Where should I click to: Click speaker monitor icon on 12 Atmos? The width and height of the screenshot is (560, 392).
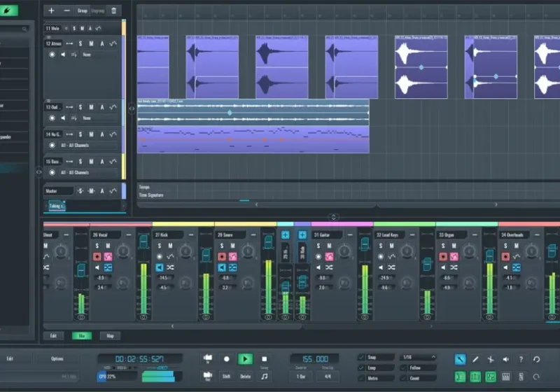(63, 55)
